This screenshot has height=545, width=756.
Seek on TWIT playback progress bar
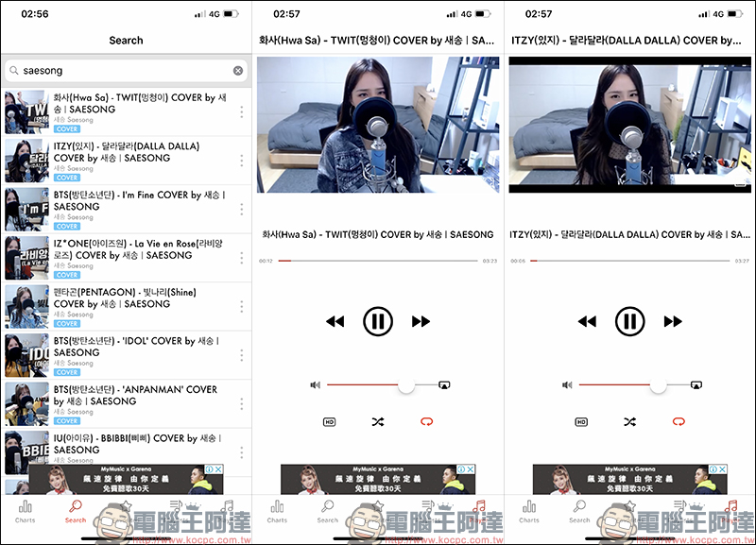coord(378,261)
